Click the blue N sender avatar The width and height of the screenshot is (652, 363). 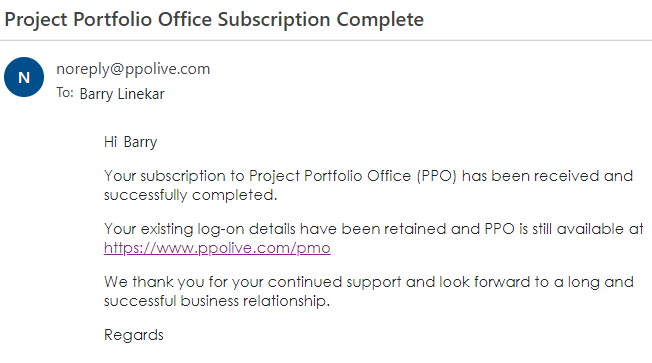pos(24,77)
